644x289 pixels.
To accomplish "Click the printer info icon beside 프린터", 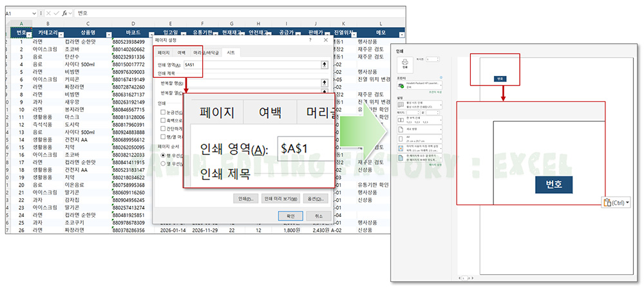I will click(x=441, y=78).
